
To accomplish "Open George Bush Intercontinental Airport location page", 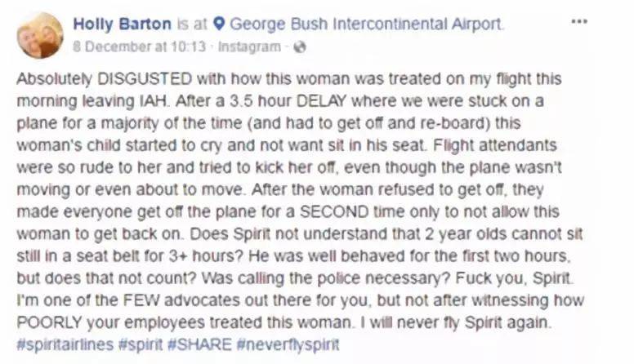I will pos(365,24).
